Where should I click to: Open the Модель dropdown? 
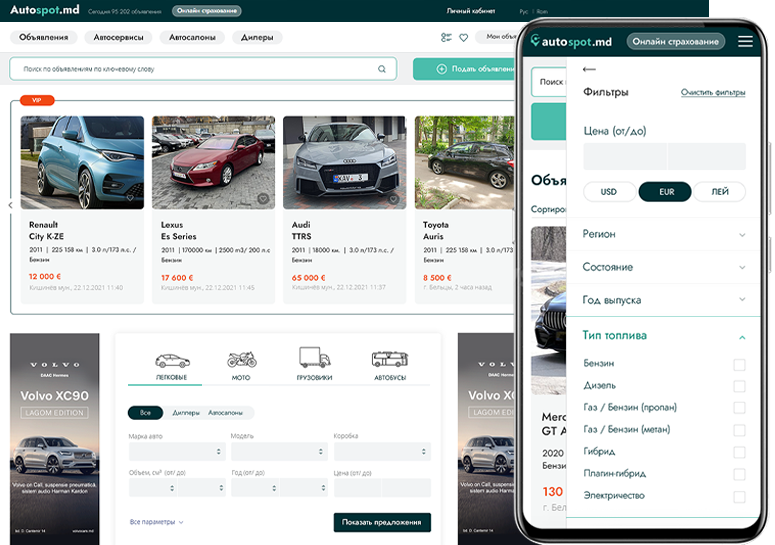(279, 452)
